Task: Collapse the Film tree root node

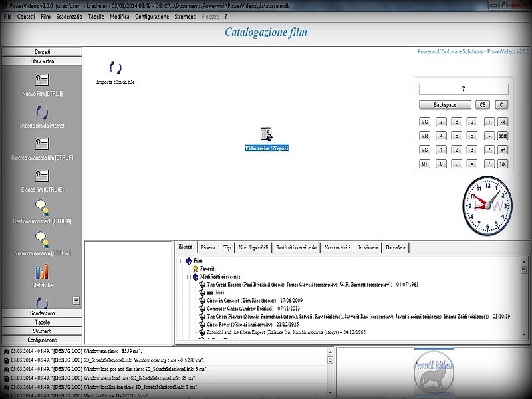Action: [182, 261]
